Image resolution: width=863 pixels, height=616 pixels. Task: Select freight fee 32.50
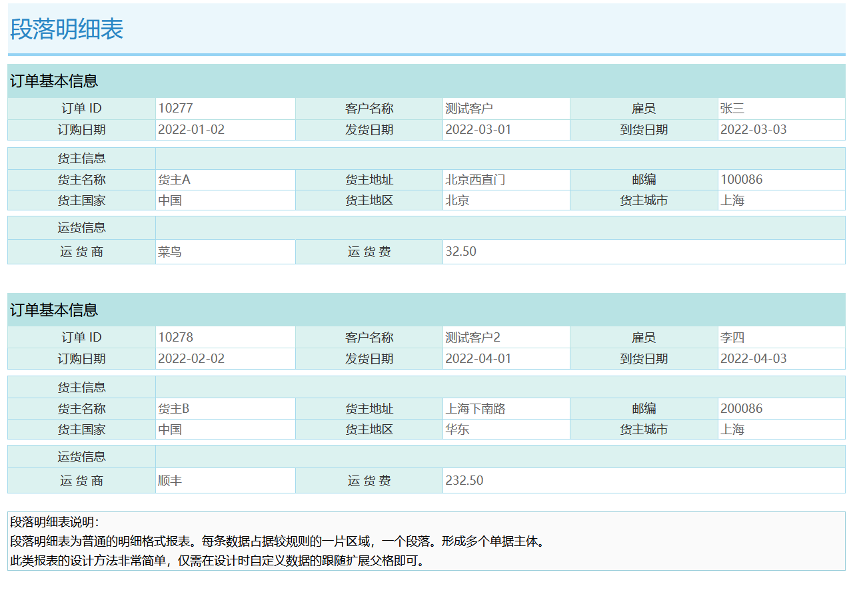[461, 251]
